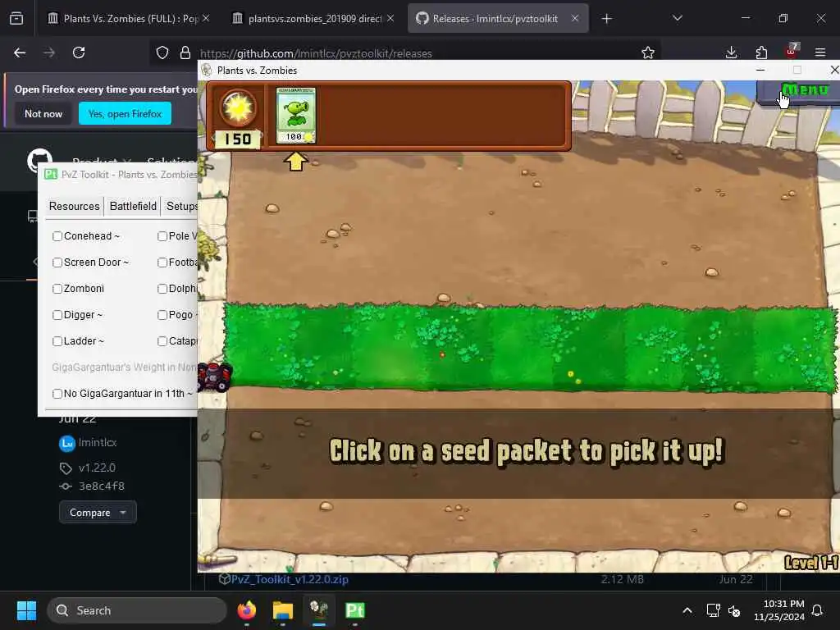Open Firefox from the taskbar
This screenshot has height=630, width=840.
tap(247, 610)
